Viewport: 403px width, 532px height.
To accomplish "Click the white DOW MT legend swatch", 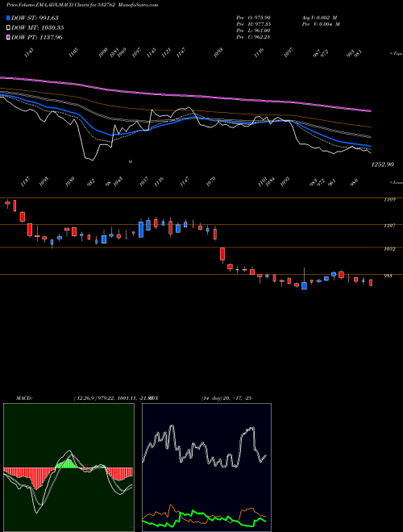I will point(8,28).
